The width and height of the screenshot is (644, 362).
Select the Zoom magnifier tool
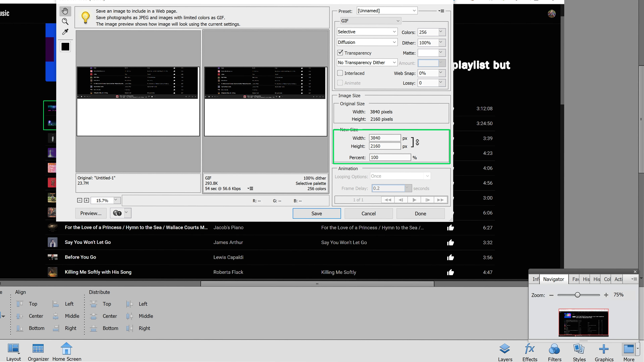pyautogui.click(x=65, y=21)
